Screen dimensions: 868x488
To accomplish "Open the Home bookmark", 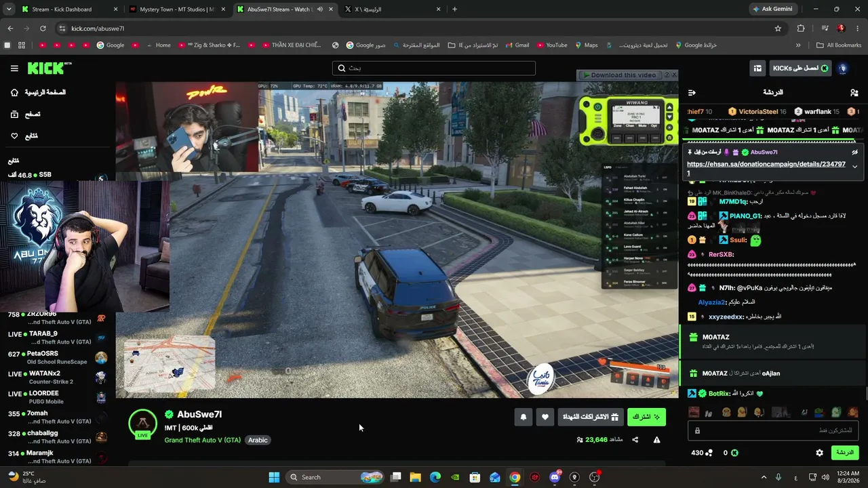I will [x=158, y=45].
